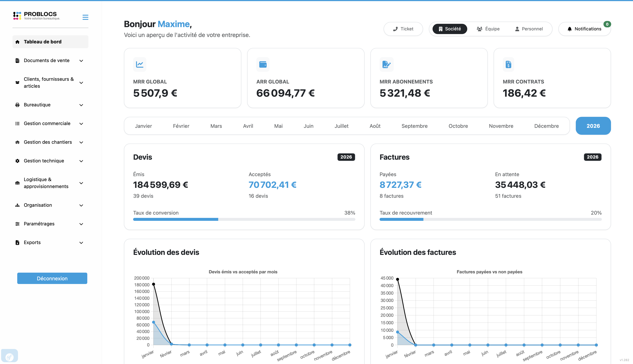Expand the Documents de vente section
The width and height of the screenshot is (633, 364).
[50, 60]
